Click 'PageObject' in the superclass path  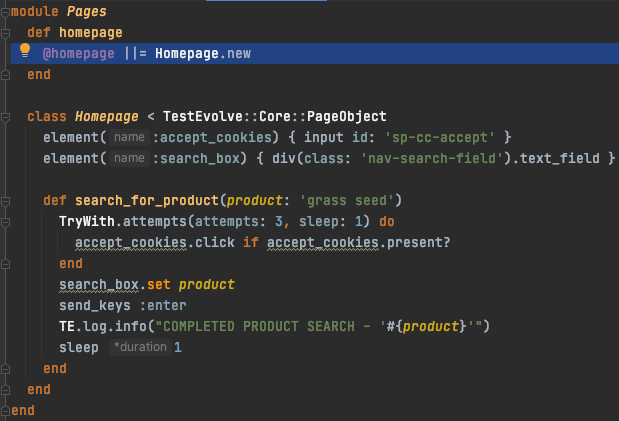coord(347,117)
